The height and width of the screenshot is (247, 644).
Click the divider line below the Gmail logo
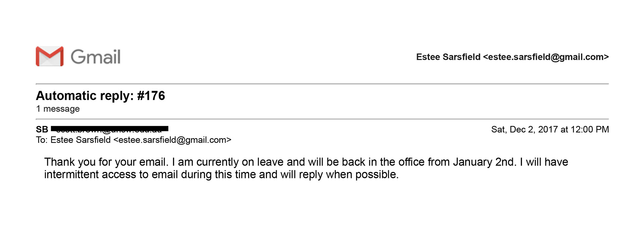point(322,84)
